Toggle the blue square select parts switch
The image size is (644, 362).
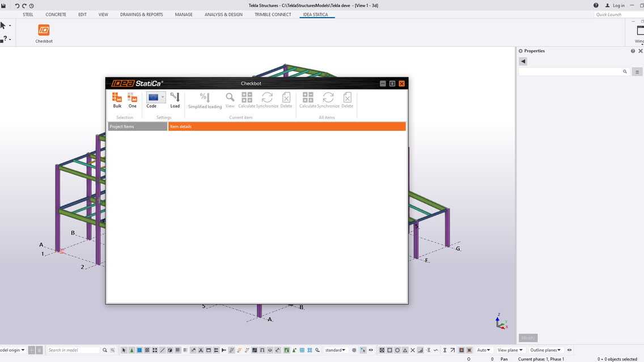point(139,350)
